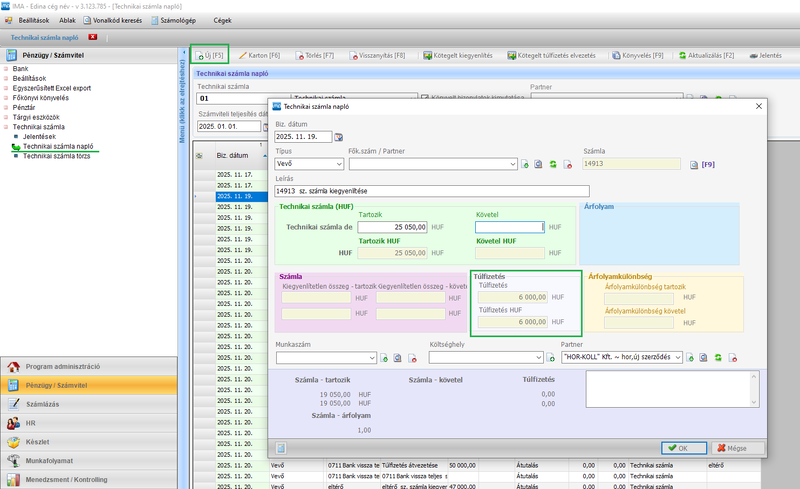Select Technikai számla törzs in the tree
The height and width of the screenshot is (489, 800).
[57, 156]
